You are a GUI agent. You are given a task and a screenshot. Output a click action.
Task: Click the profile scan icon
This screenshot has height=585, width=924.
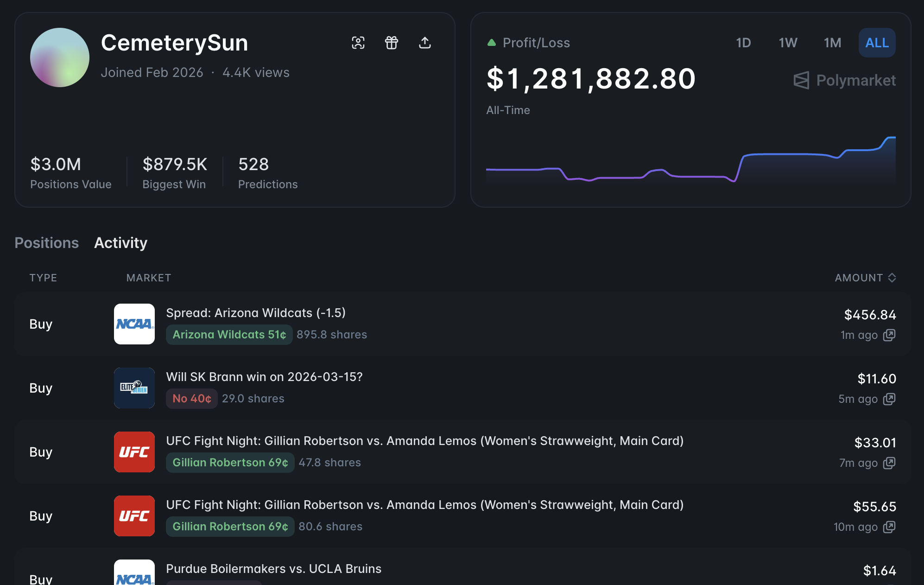pyautogui.click(x=358, y=43)
